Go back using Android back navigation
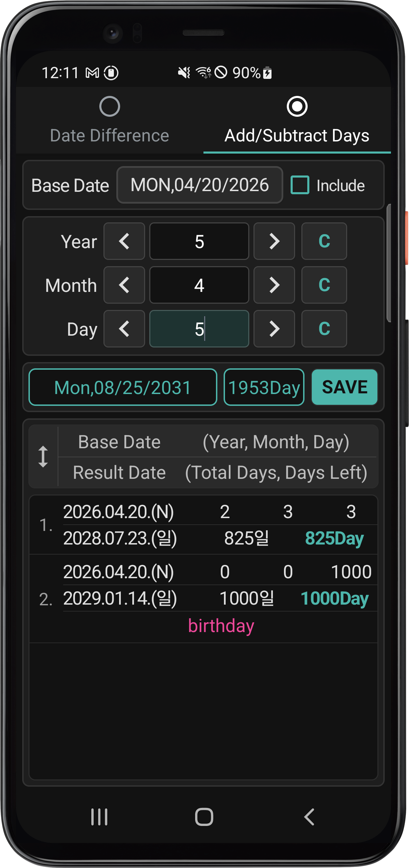 [x=309, y=817]
